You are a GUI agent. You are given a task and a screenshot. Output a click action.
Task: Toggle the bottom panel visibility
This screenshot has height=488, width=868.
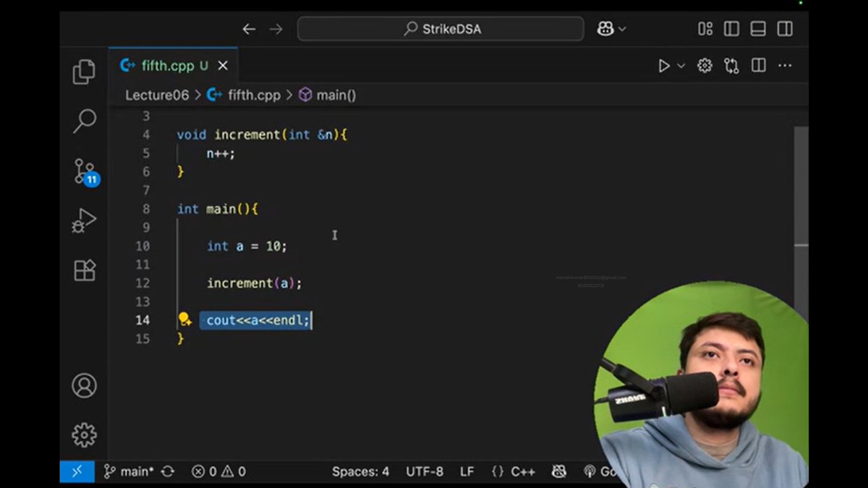click(758, 29)
